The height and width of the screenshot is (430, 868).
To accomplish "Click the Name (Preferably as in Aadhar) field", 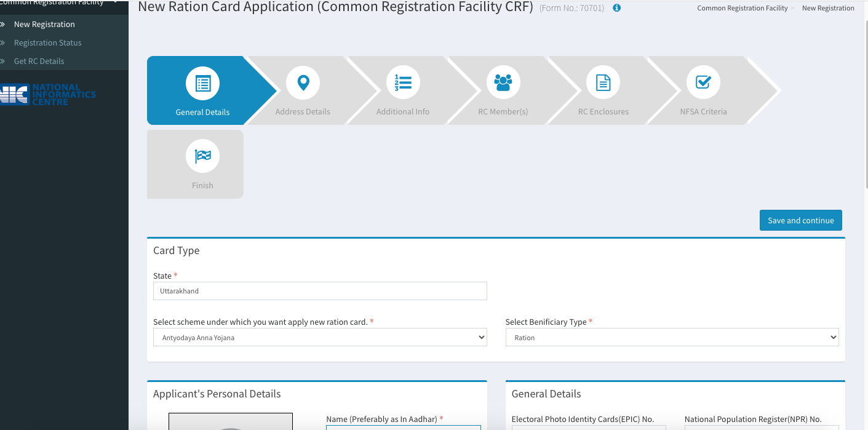I will tap(403, 427).
